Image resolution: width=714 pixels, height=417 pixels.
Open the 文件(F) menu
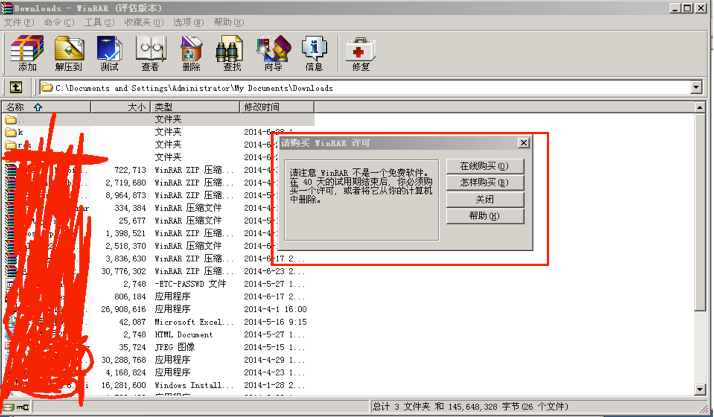[x=19, y=22]
